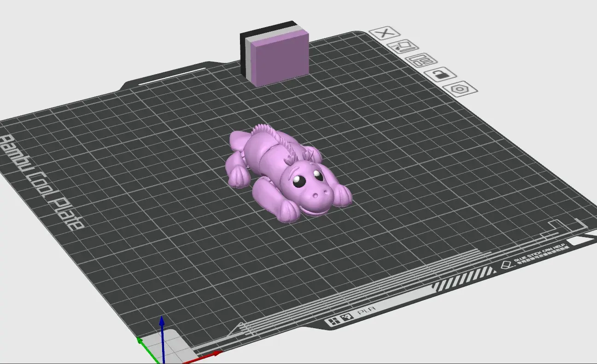Toggle the plate's padlock lock icon
Screen dimensions: 597x364
(x=440, y=74)
